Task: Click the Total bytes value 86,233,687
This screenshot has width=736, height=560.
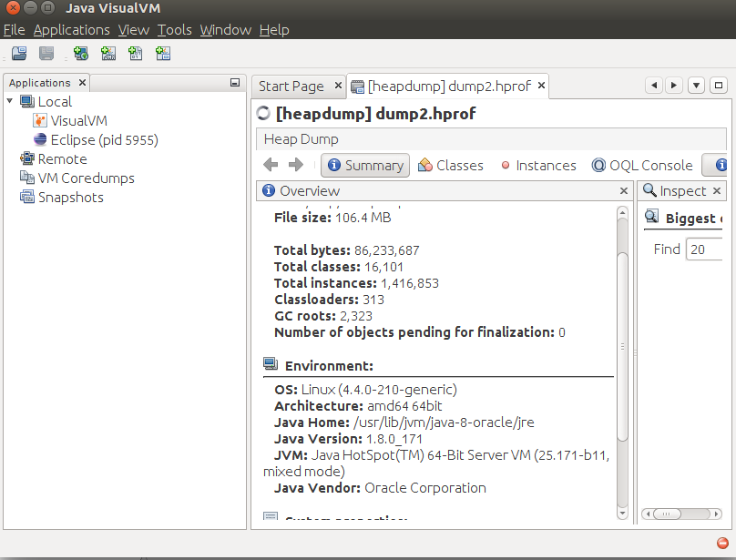Action: 387,250
